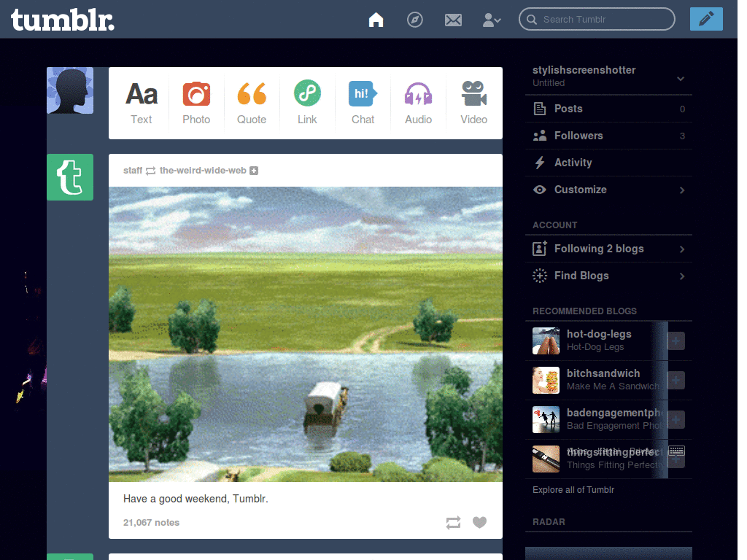Viewport: 747px width, 560px height.
Task: Open hot-dog-legs recommended blog
Action: [599, 334]
